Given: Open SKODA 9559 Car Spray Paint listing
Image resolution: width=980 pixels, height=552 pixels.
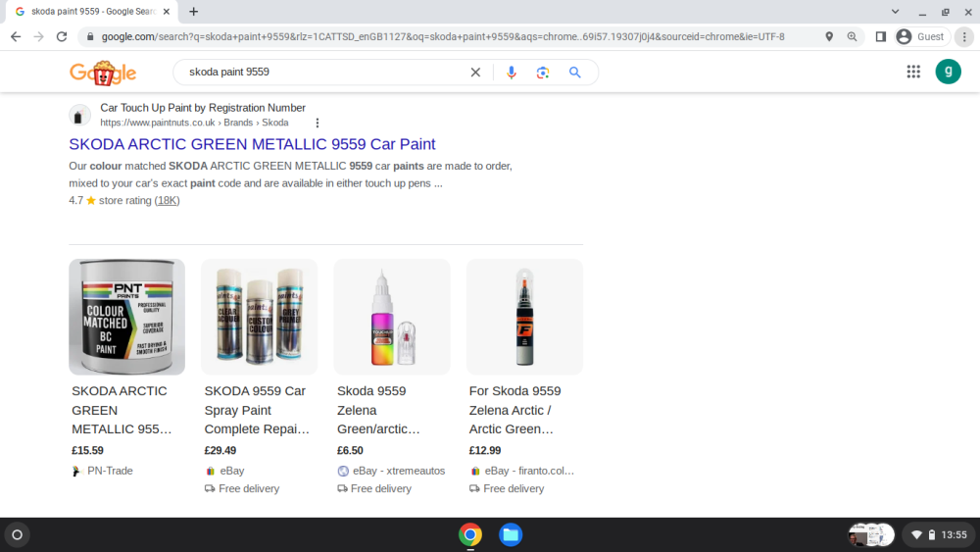Looking at the screenshot, I should point(257,410).
